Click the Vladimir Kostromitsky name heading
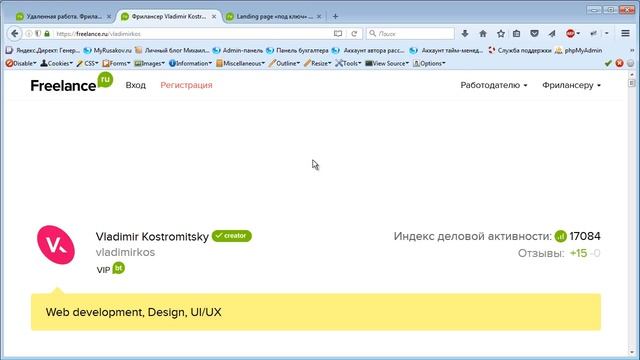Screen dimensions: 640x360 (x=152, y=236)
